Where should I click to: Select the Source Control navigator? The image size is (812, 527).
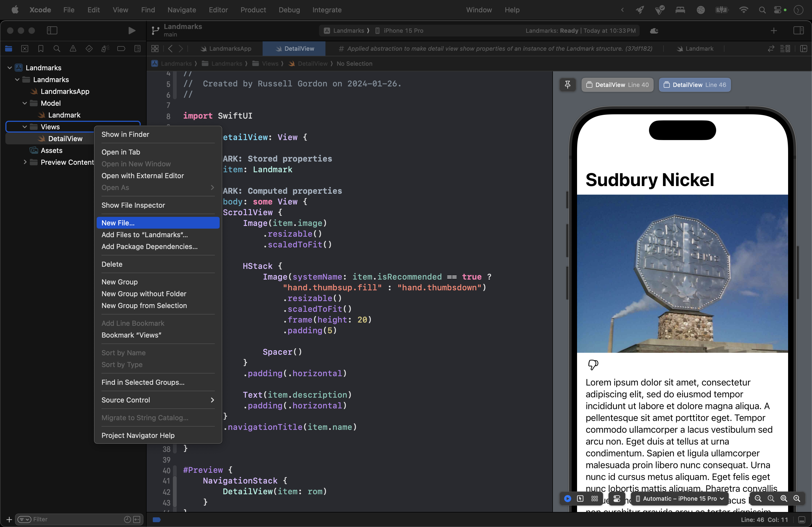(24, 48)
